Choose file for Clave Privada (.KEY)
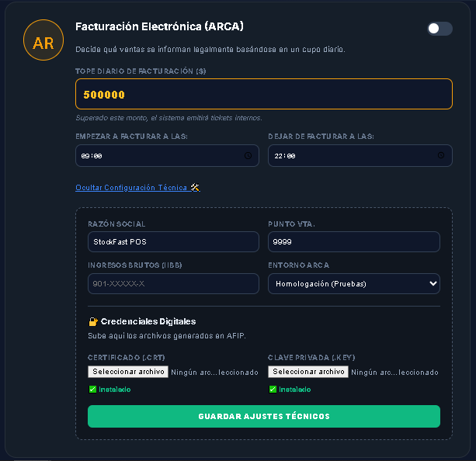Image resolution: width=476 pixels, height=461 pixels. coord(309,372)
